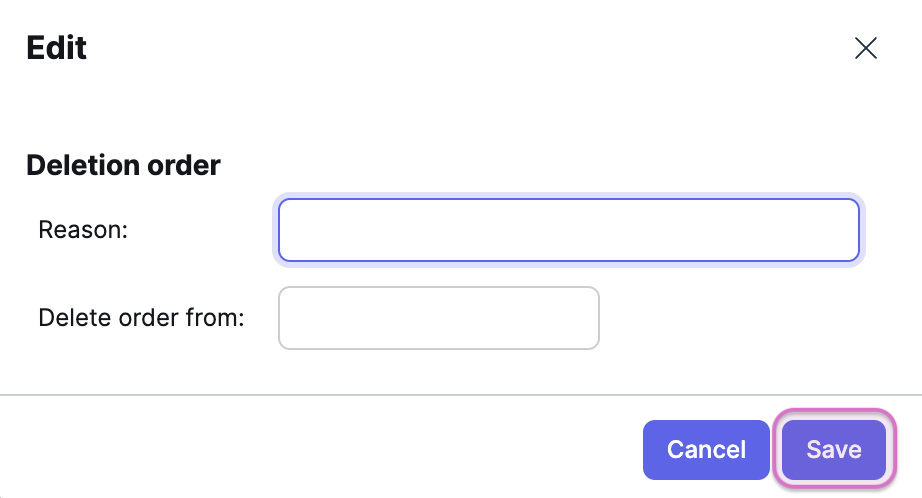This screenshot has width=922, height=498.
Task: Click the X icon in the dialog header
Action: click(865, 48)
